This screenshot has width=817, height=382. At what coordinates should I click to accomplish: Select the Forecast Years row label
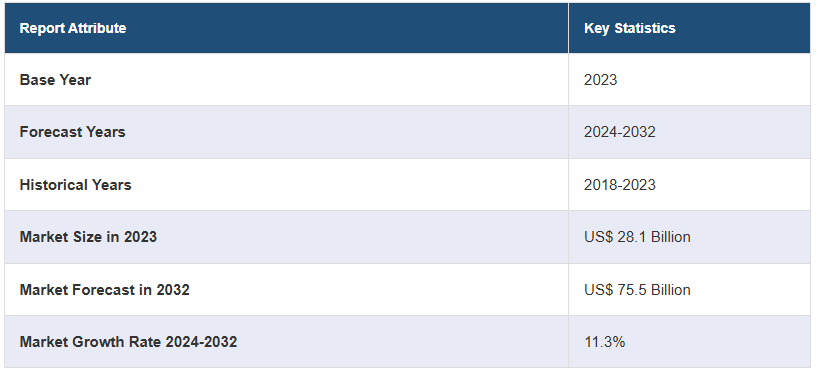click(x=72, y=132)
